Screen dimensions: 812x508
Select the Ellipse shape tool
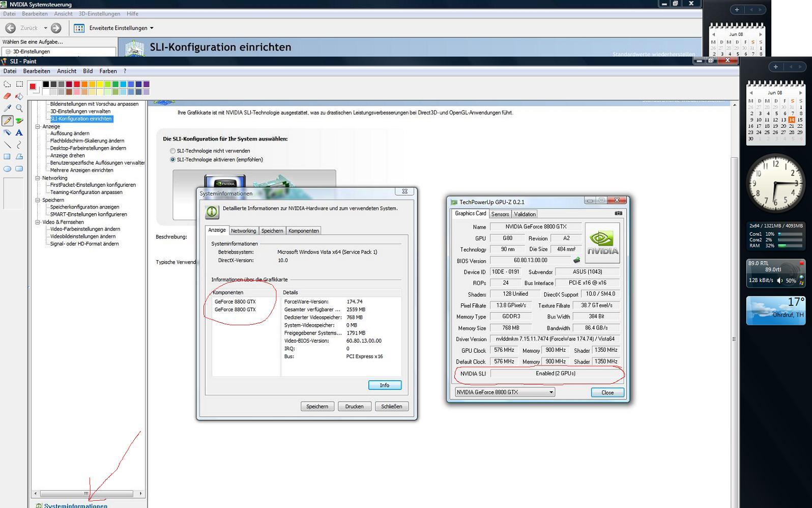[x=7, y=169]
